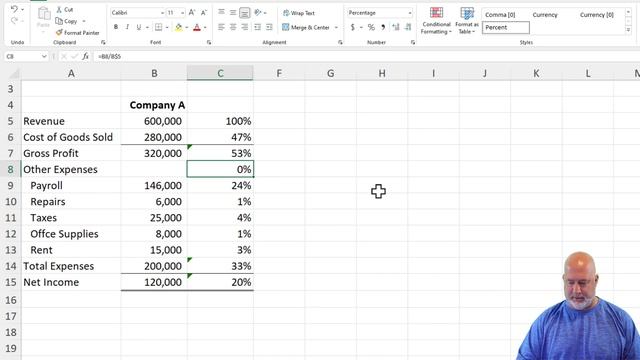The height and width of the screenshot is (360, 640).
Task: Select the Net Income label cell
Action: pyautogui.click(x=71, y=282)
